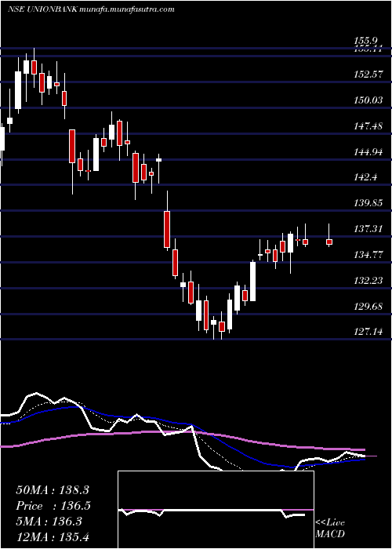The height and width of the screenshot is (549, 392).
Task: Click the 155.9 price label
Action: 365,42
